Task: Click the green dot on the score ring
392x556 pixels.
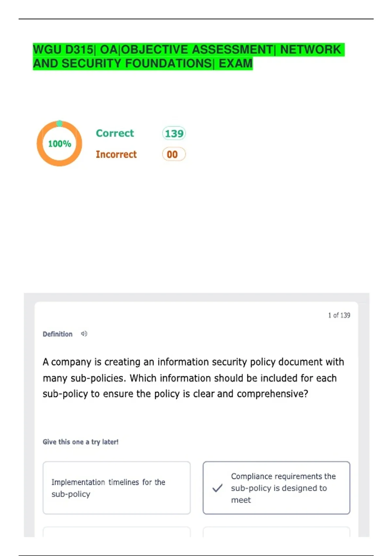Action: (59, 123)
